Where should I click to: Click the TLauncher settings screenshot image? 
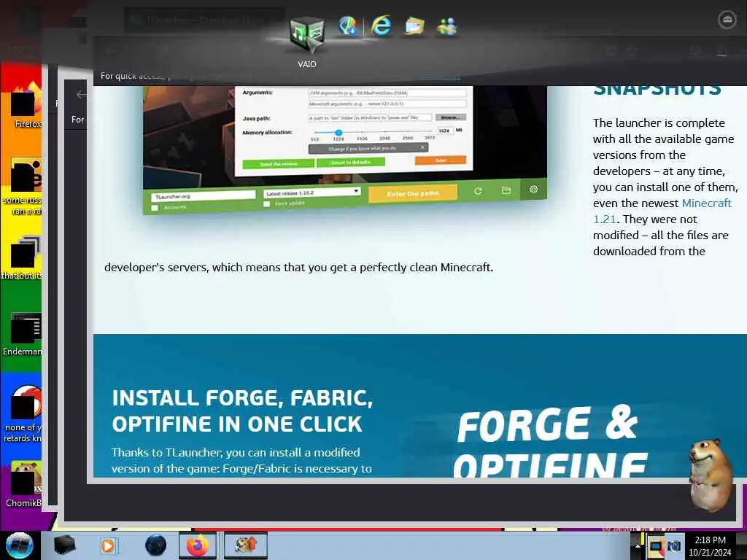(x=345, y=150)
